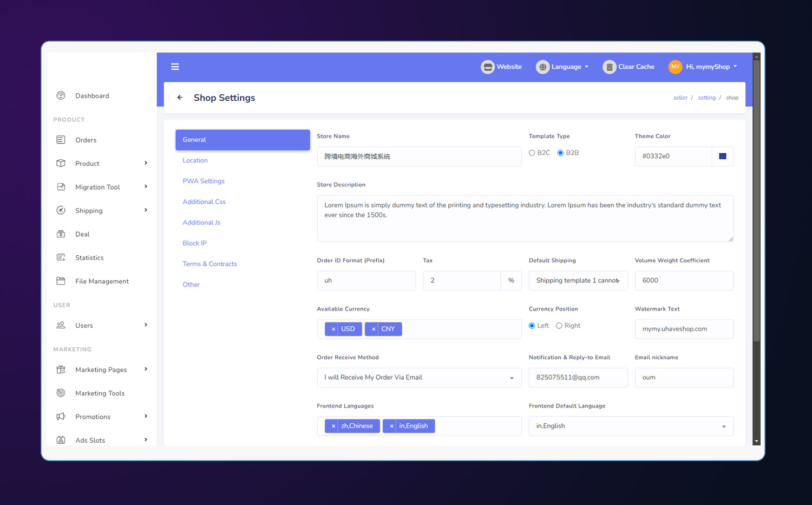The height and width of the screenshot is (505, 812).
Task: Open the Terms & Contracts tab
Action: (209, 264)
